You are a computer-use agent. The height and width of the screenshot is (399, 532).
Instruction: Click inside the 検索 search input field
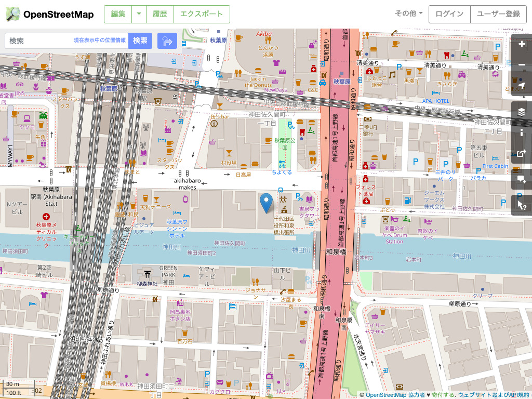[x=52, y=40]
